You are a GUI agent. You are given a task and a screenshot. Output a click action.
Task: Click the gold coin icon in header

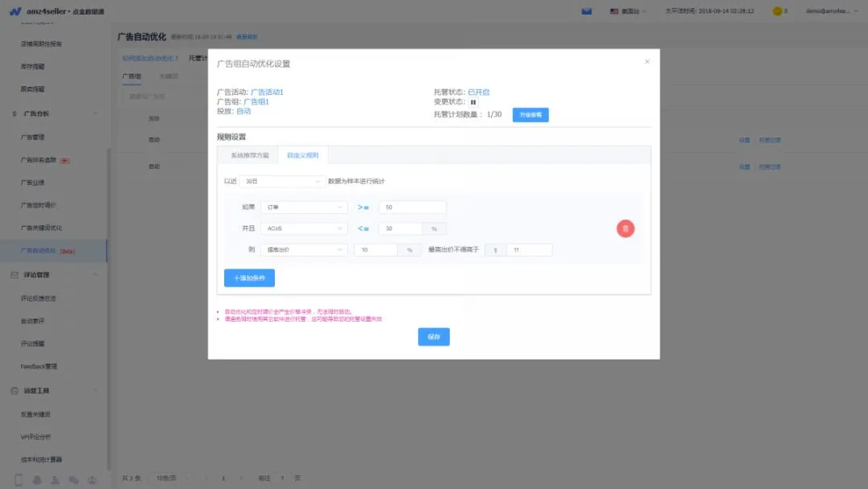coord(777,11)
